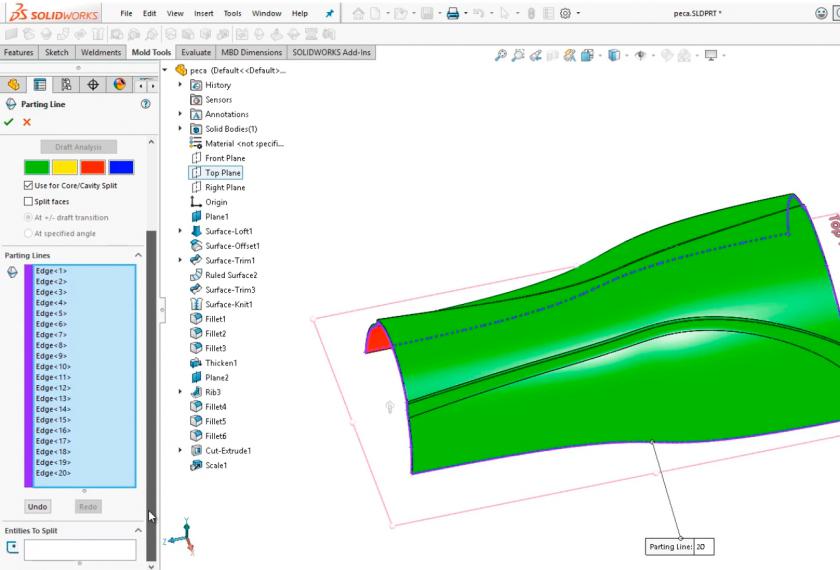Expand the Rib3 feature node
This screenshot has height=570, width=840.
click(180, 392)
